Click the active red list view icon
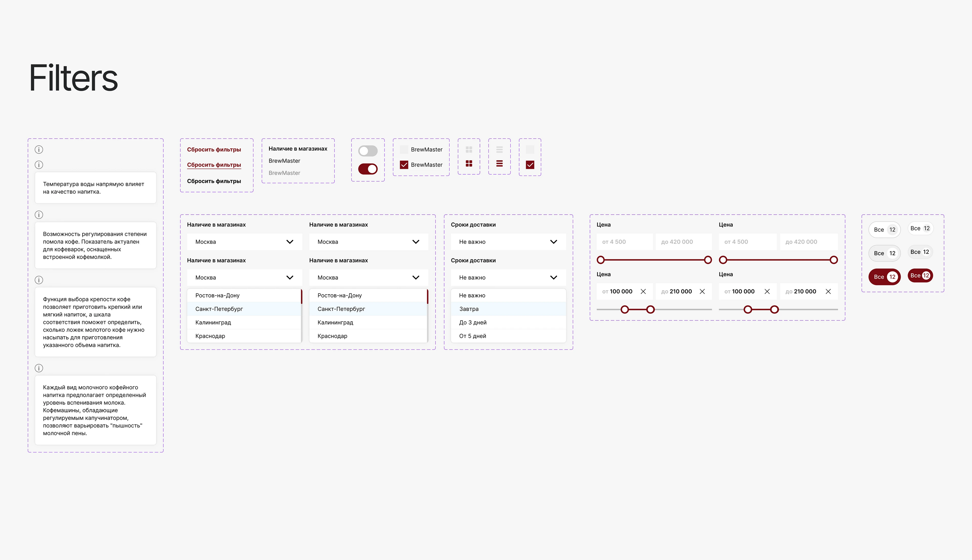The width and height of the screenshot is (972, 560). point(499,164)
